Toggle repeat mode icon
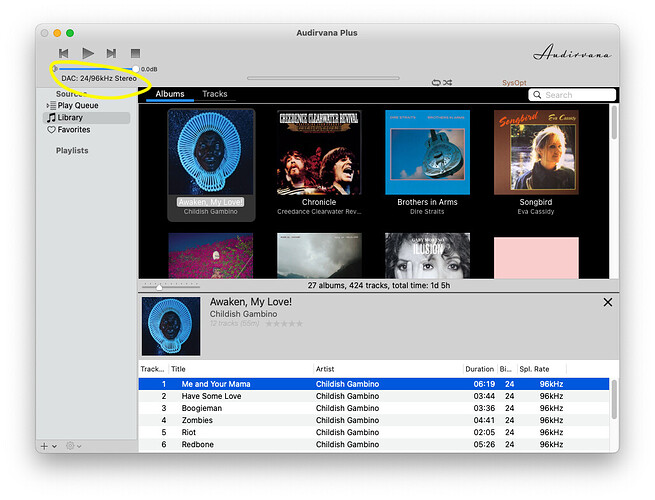This screenshot has height=500, width=655. pyautogui.click(x=436, y=83)
